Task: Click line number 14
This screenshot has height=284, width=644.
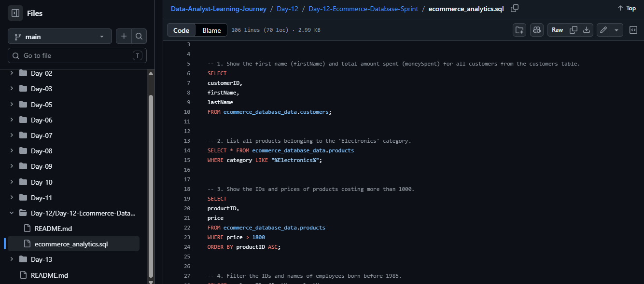Action: 187,150
